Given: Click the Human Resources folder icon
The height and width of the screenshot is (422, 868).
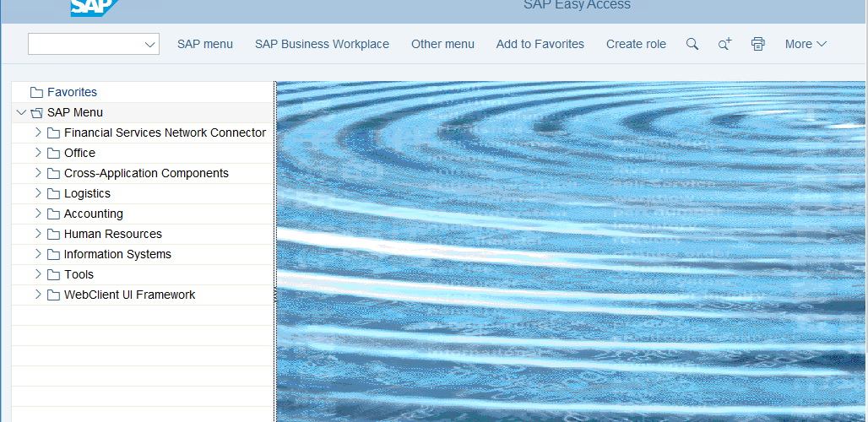Looking at the screenshot, I should coord(53,234).
